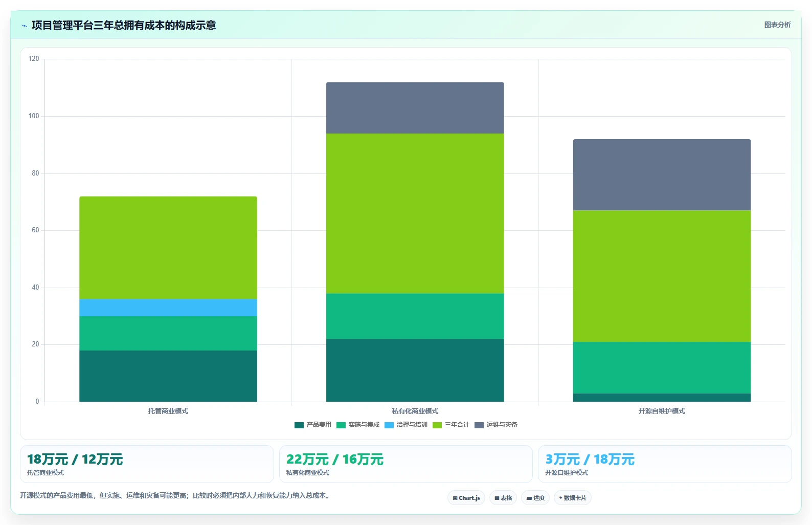Click the y-axis value 60

click(35, 230)
